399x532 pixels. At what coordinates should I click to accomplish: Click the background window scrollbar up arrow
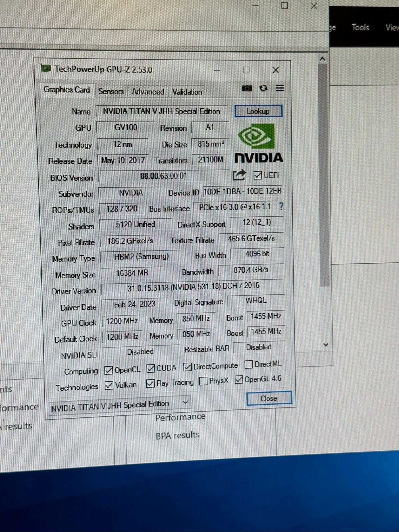322,59
